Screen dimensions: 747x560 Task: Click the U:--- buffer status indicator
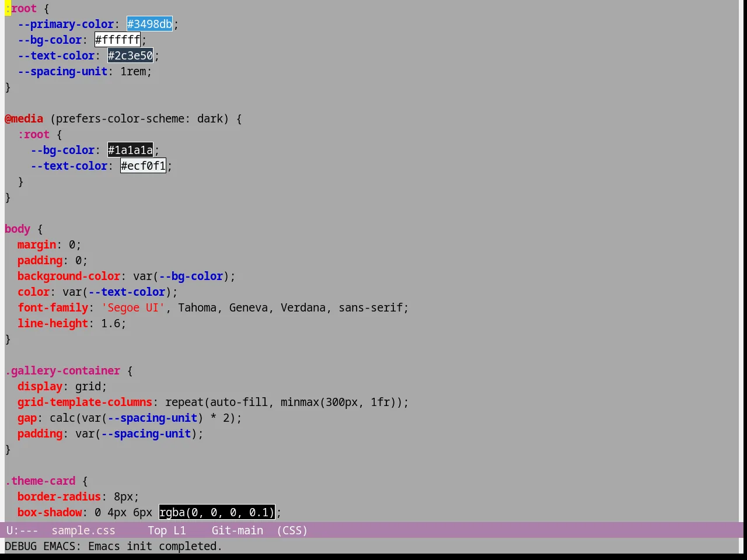[x=22, y=530]
